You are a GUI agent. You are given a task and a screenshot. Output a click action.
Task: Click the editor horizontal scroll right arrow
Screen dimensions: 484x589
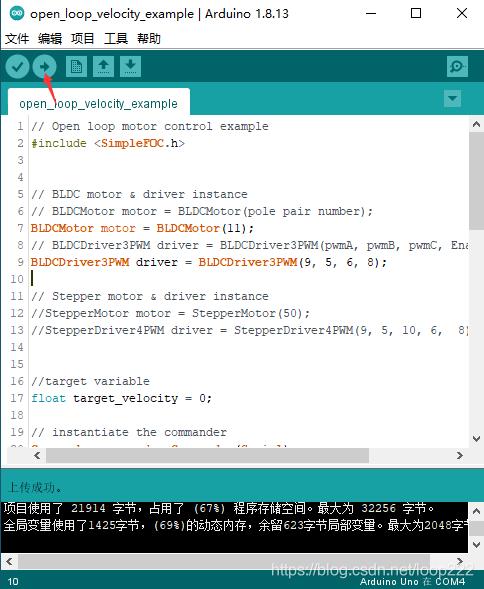click(x=459, y=455)
